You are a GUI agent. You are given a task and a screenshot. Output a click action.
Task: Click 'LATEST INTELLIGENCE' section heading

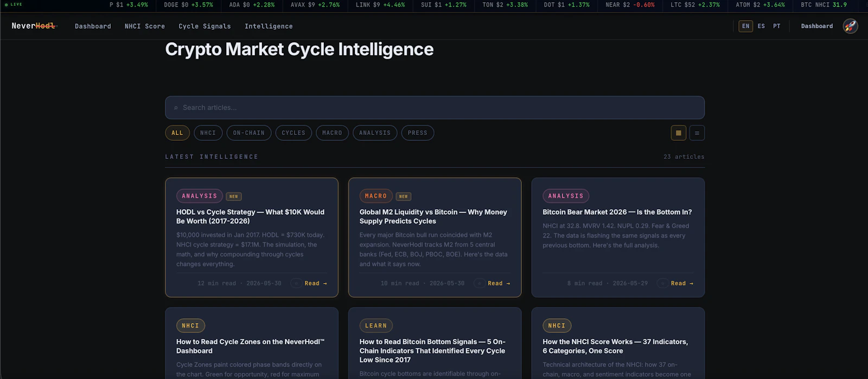coord(212,157)
